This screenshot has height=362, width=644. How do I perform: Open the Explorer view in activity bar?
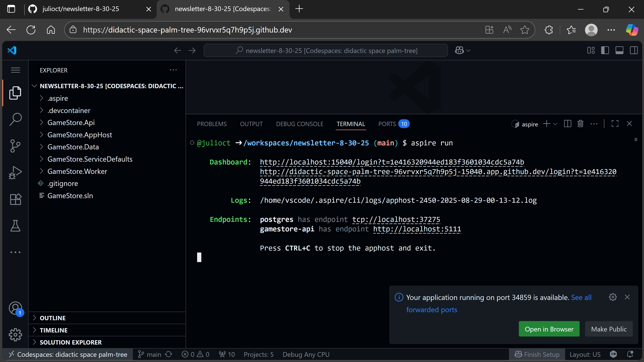click(x=15, y=93)
